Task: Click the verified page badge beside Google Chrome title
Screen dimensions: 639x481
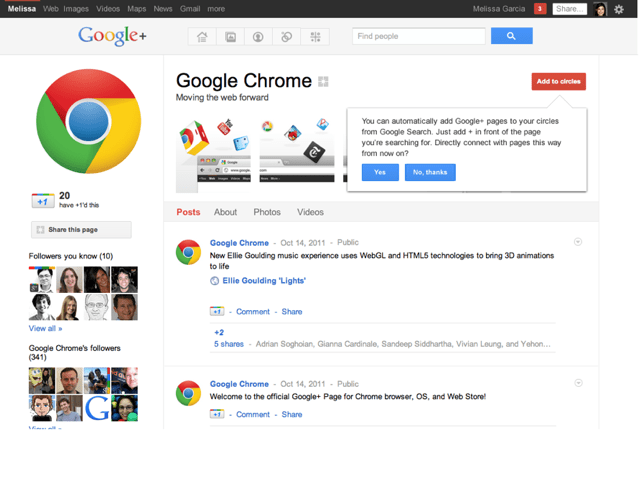Action: tap(323, 82)
